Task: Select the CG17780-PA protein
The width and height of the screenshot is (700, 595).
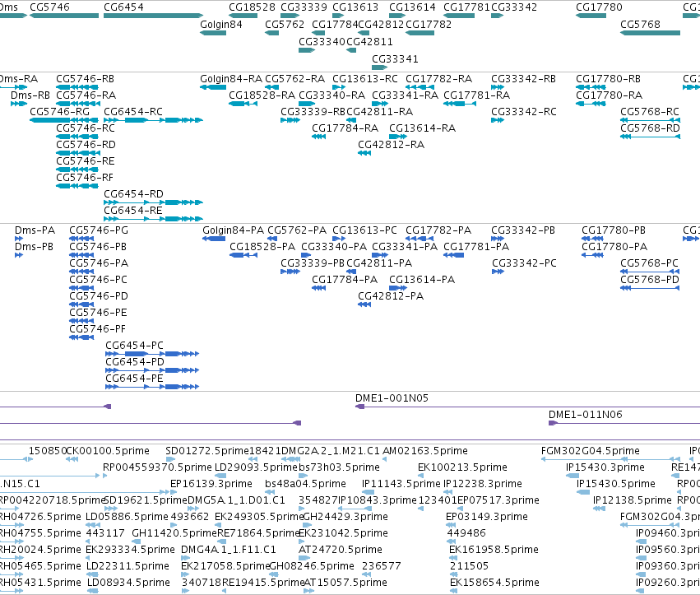Action: pyautogui.click(x=592, y=255)
